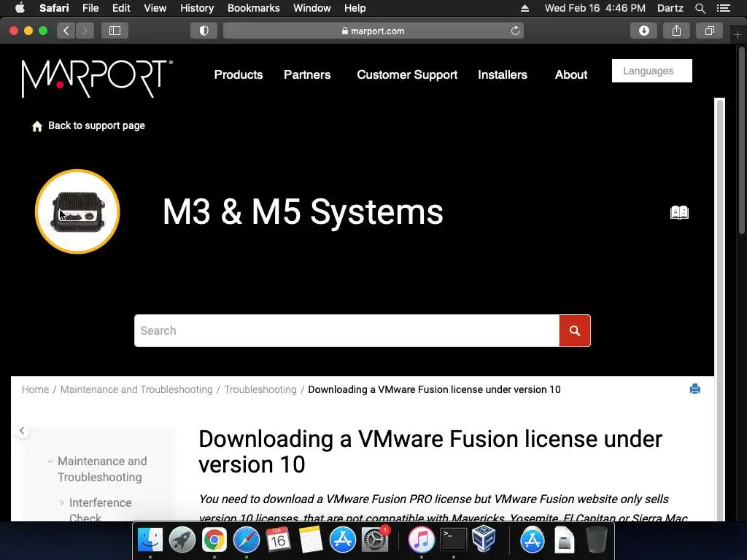Viewport: 747px width, 560px height.
Task: Click the Marport logo
Action: (97, 79)
